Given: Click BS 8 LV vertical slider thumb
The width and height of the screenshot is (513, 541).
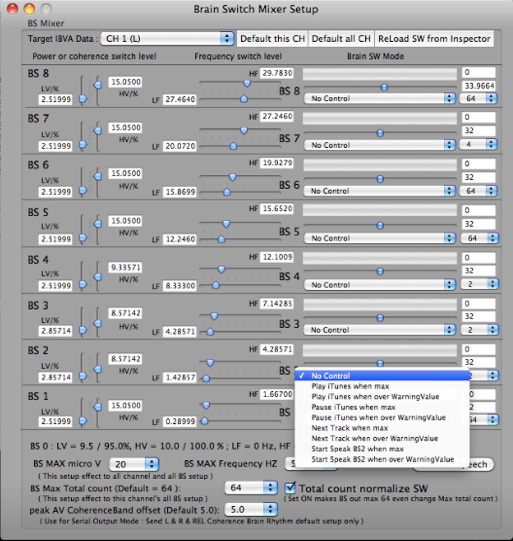Looking at the screenshot, I should coord(83,99).
